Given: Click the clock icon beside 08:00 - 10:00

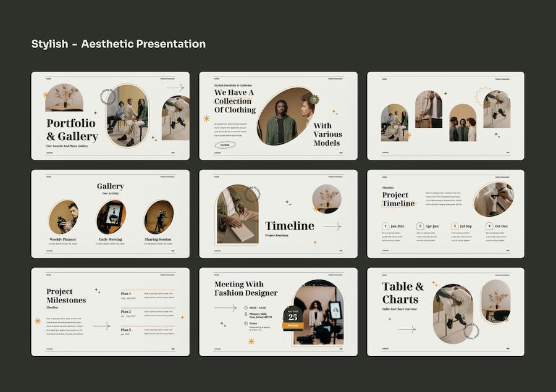Looking at the screenshot, I should coord(246,307).
